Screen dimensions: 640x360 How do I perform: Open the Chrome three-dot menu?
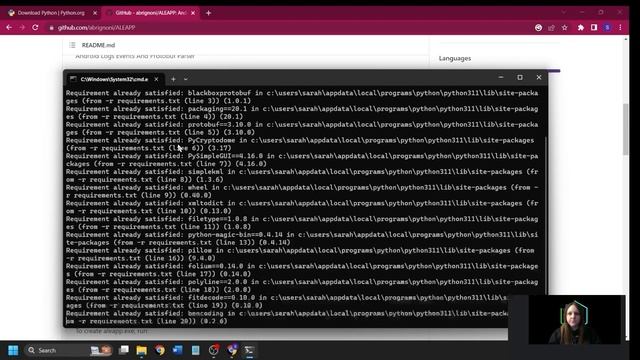pos(620,28)
